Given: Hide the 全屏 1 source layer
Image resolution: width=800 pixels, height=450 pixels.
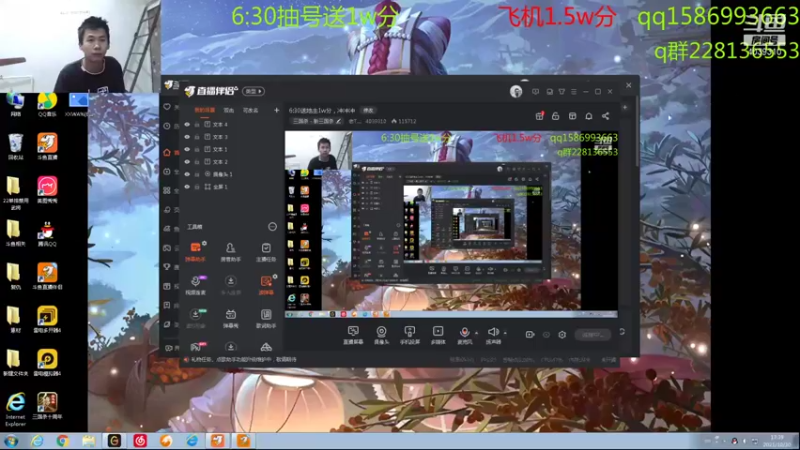Looking at the screenshot, I should point(187,187).
